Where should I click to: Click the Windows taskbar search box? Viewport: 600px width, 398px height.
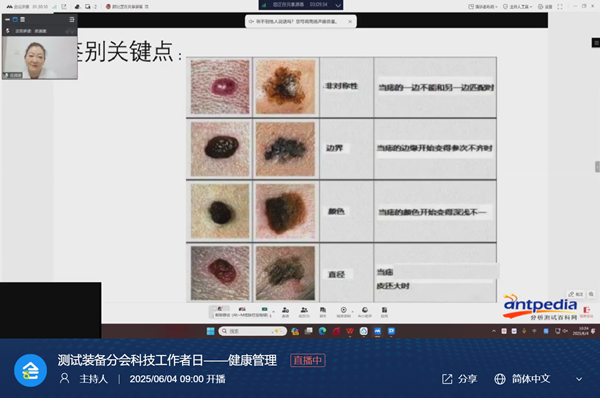click(x=253, y=331)
